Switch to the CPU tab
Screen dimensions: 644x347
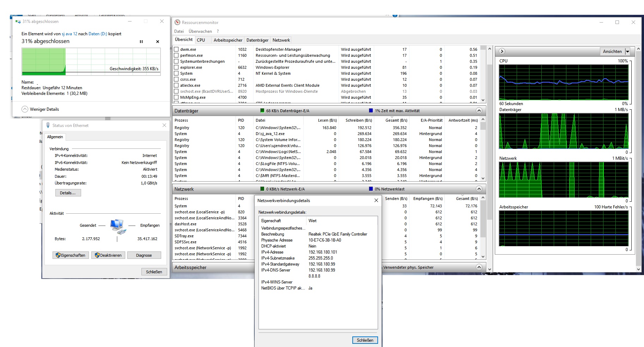point(201,40)
